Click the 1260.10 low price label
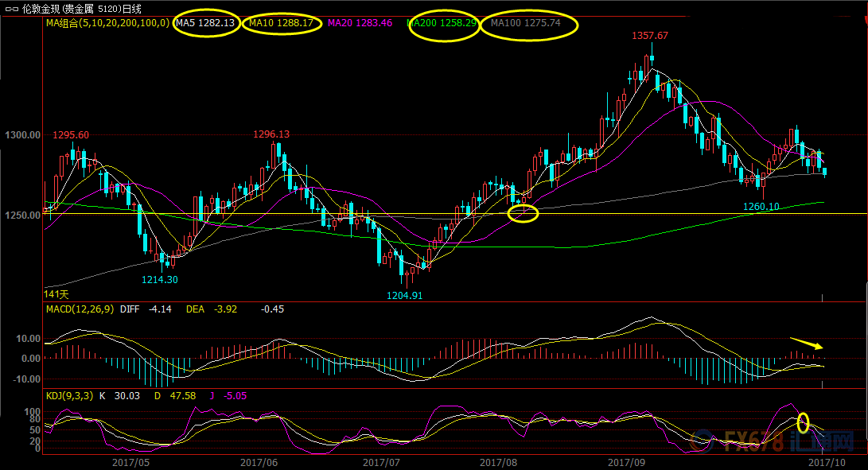868x470 pixels. pyautogui.click(x=761, y=207)
